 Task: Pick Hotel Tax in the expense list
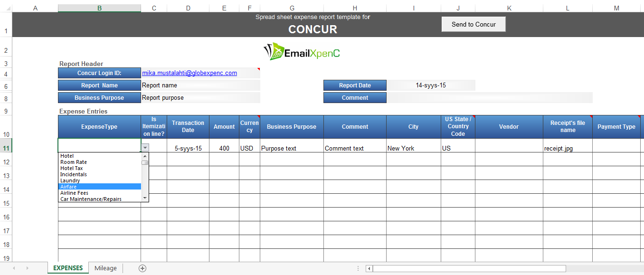100,168
